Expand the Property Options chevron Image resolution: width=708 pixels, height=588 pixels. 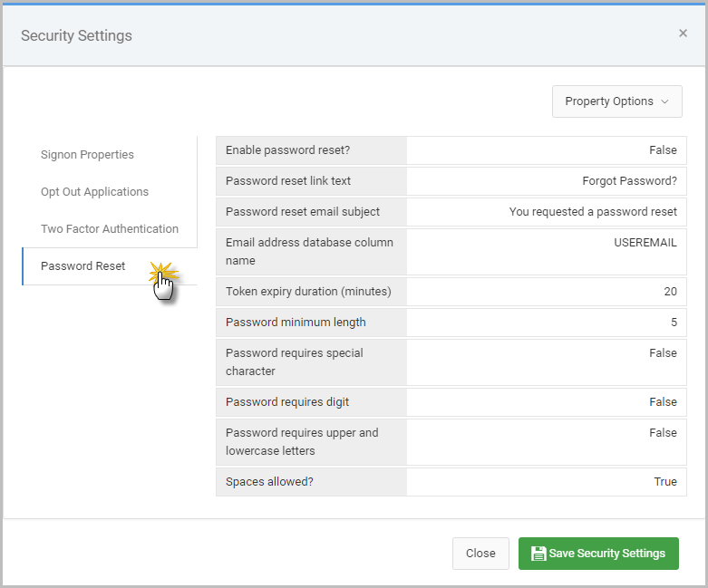664,101
